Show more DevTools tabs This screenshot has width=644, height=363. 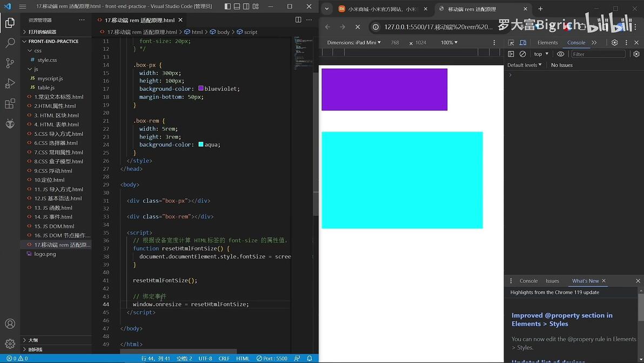[x=594, y=42]
